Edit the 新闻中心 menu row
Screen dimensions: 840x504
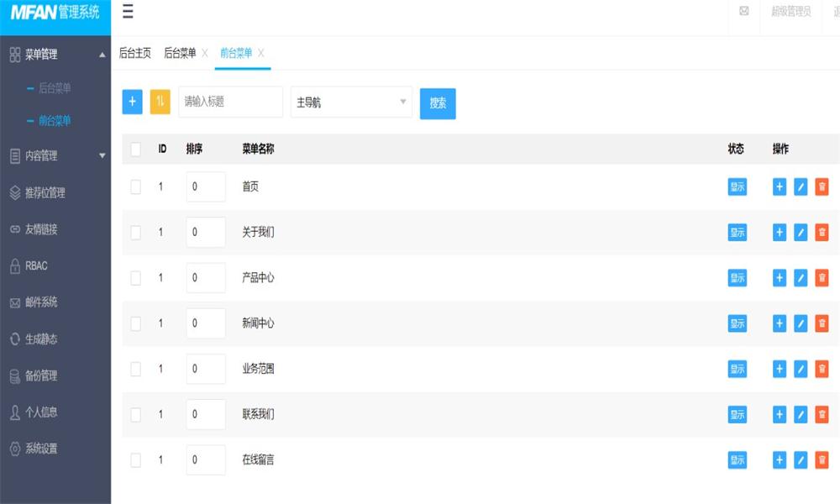coord(801,323)
